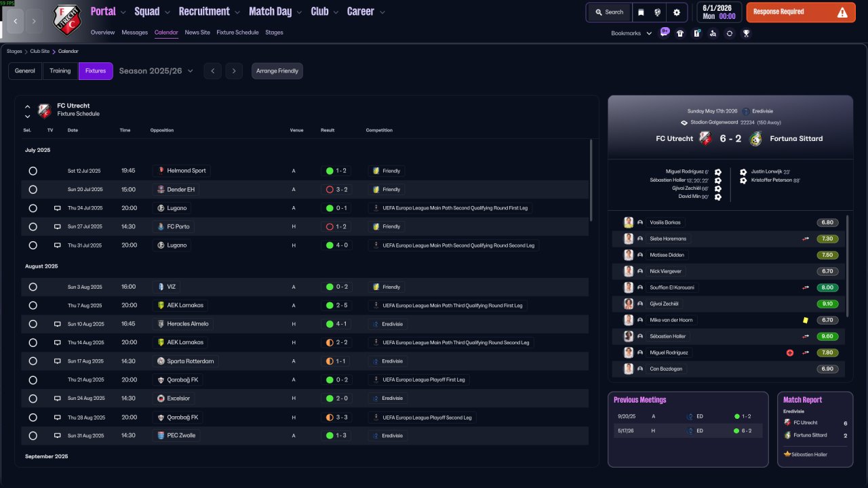The width and height of the screenshot is (868, 488).
Task: Open the 9+ messages bubble shortcut
Action: 665,32
